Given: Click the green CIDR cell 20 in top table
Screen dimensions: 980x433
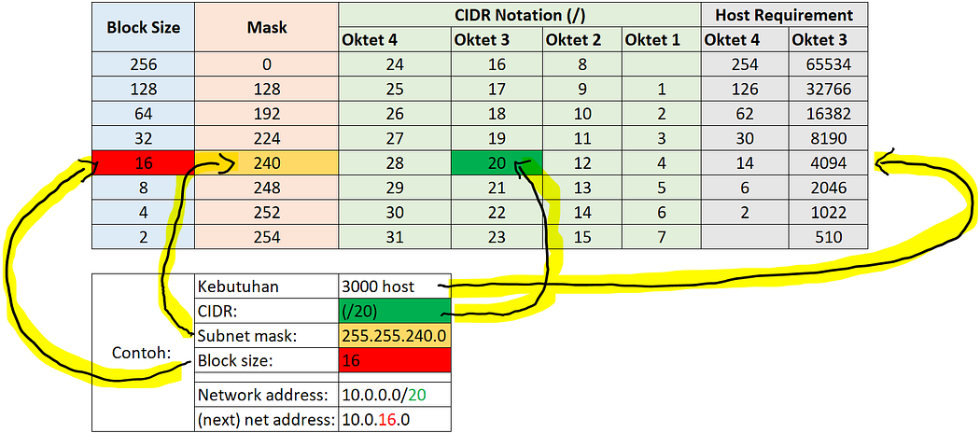Looking at the screenshot, I should coord(497,162).
